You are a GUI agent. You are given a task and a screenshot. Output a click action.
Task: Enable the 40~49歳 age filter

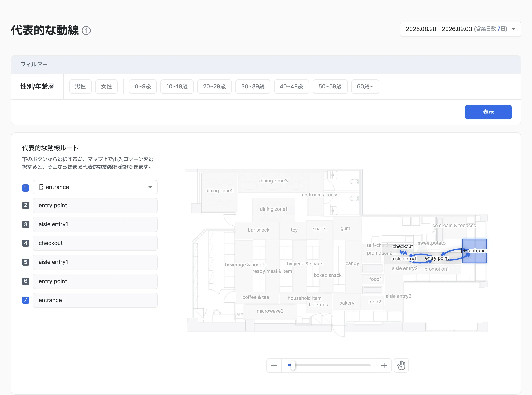291,86
